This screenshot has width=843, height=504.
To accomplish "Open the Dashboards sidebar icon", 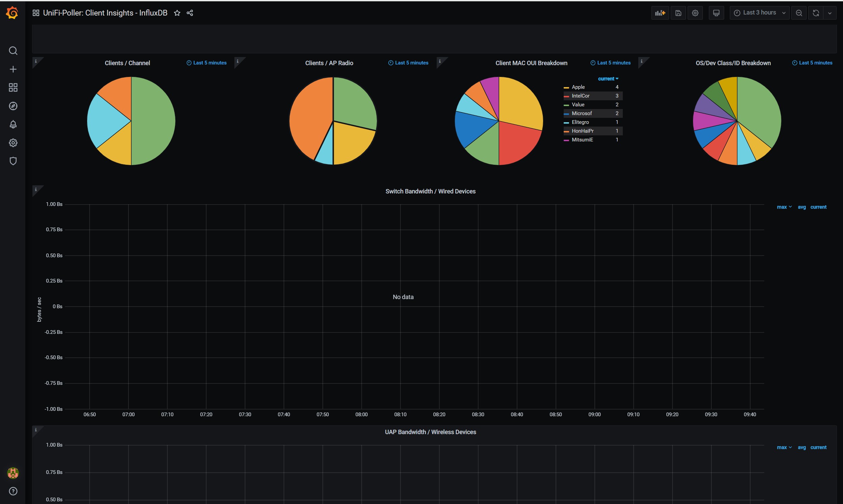I will 13,87.
